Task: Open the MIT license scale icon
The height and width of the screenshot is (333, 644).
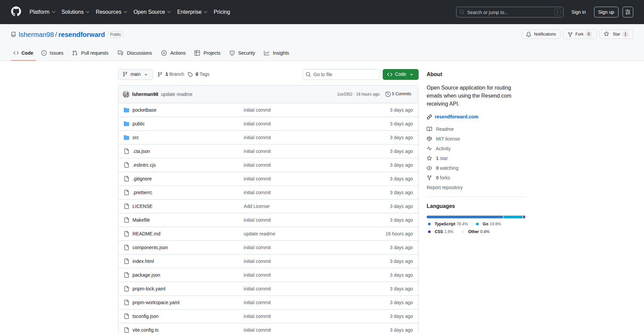Action: (x=430, y=138)
